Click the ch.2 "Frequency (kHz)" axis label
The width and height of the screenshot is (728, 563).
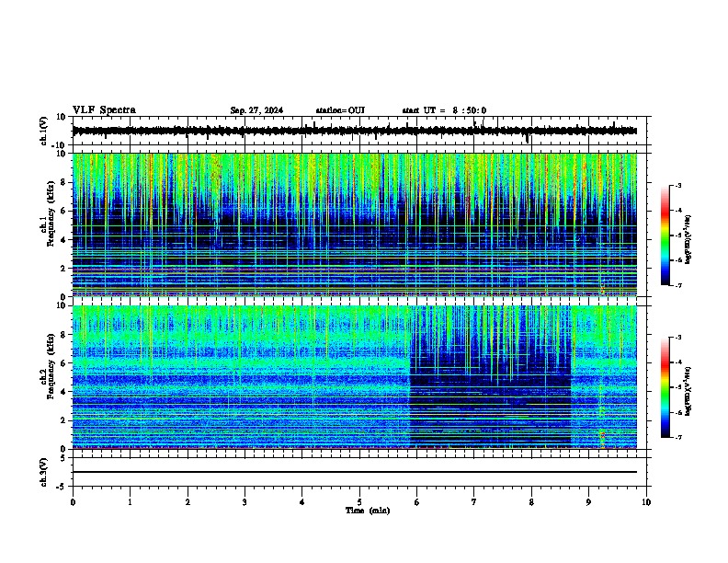[x=51, y=366]
